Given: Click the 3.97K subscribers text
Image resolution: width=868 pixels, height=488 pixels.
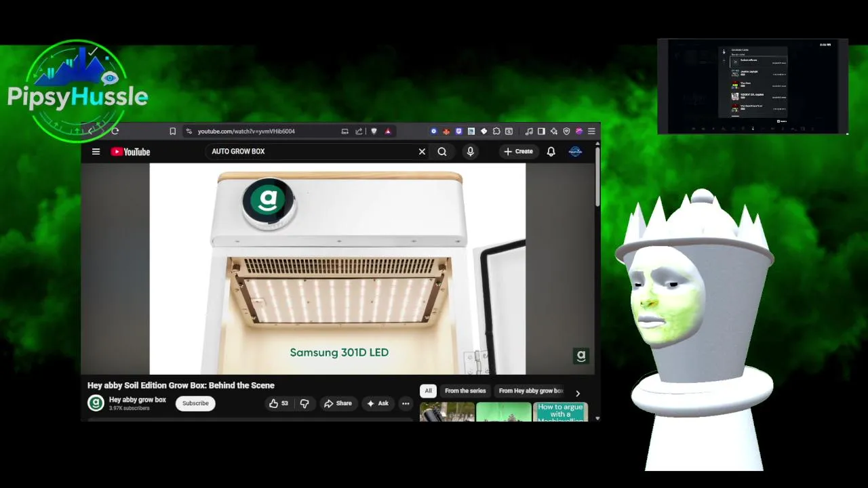Looking at the screenshot, I should pyautogui.click(x=129, y=409).
